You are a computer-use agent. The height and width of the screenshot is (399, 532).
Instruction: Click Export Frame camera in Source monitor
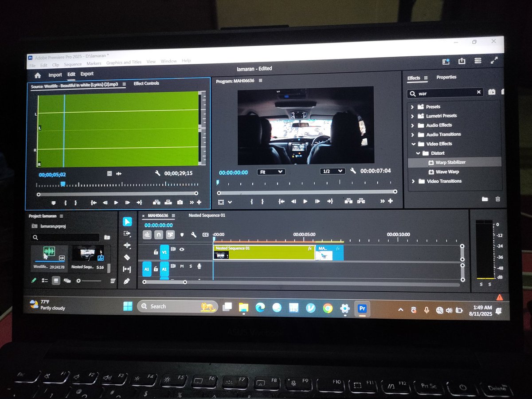point(180,202)
